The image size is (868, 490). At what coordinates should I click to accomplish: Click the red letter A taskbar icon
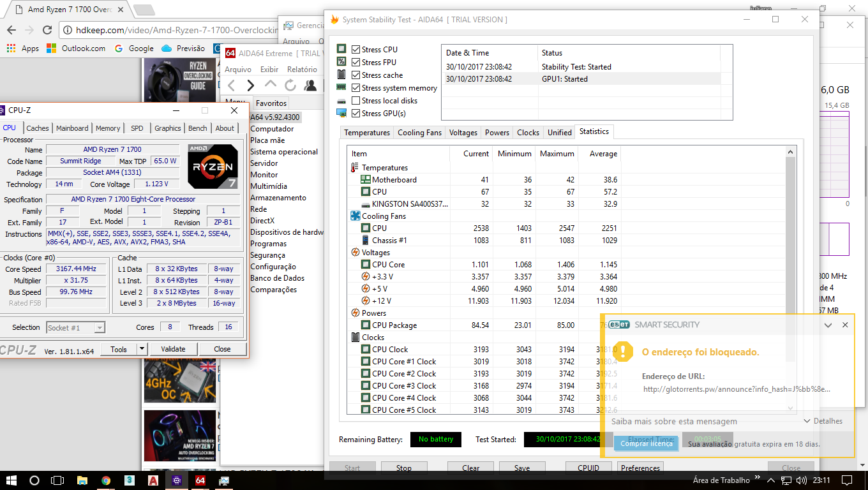tap(153, 480)
